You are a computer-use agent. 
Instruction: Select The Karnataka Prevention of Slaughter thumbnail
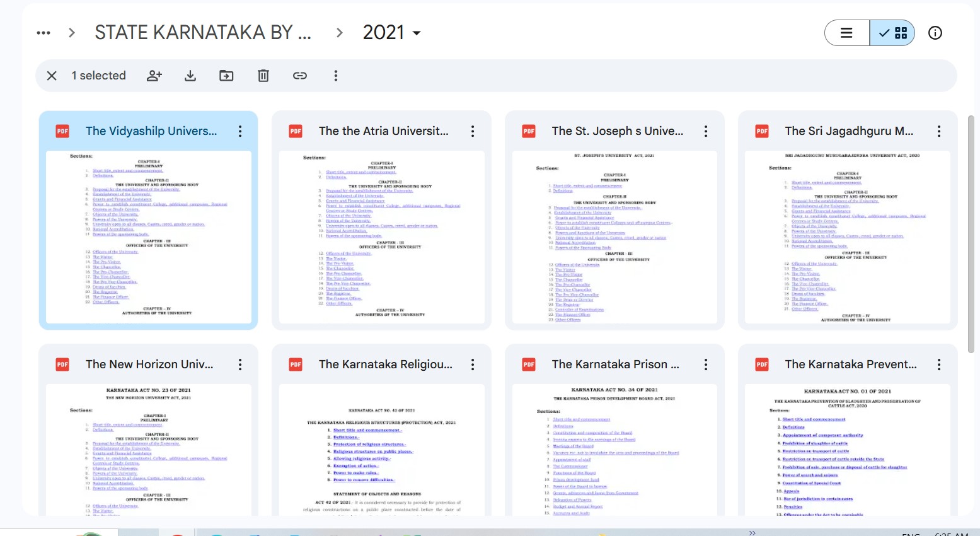pyautogui.click(x=848, y=450)
